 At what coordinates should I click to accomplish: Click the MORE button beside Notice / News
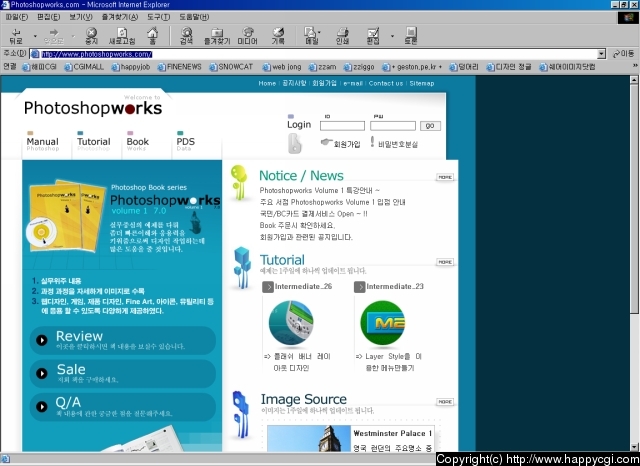(445, 177)
